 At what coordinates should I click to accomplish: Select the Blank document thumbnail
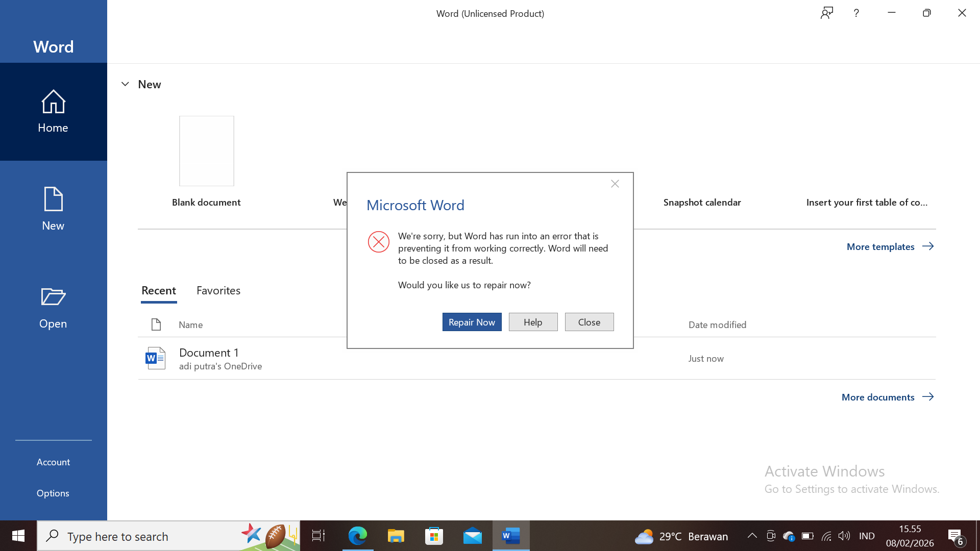pos(206,151)
